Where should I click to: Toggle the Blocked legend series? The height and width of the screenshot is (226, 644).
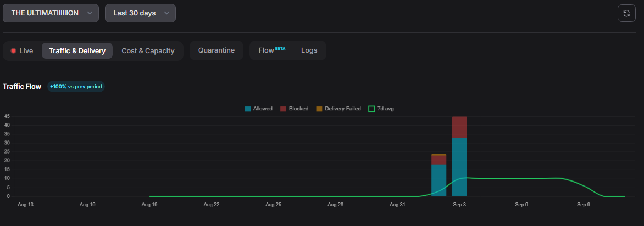pos(294,109)
